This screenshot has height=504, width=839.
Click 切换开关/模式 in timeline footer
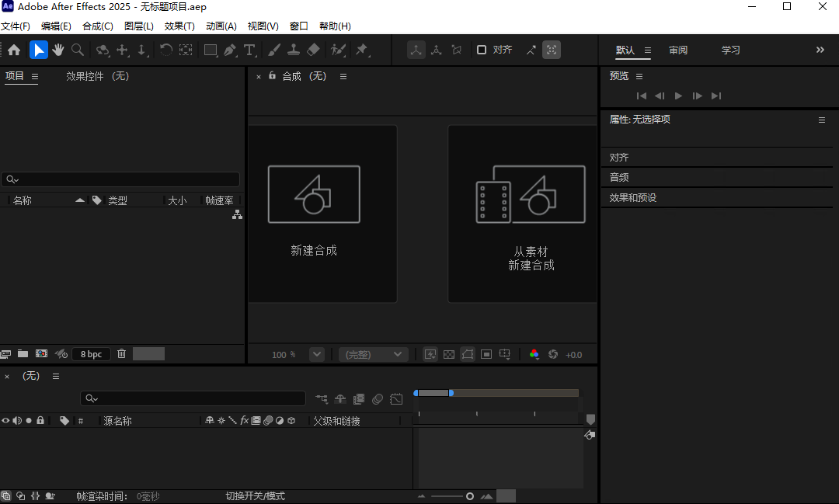tap(256, 496)
